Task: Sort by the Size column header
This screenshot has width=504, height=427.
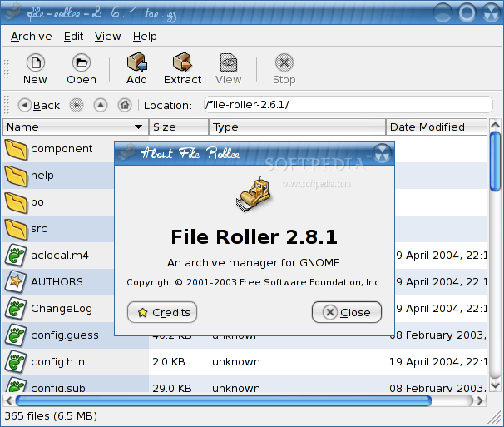Action: 179,127
